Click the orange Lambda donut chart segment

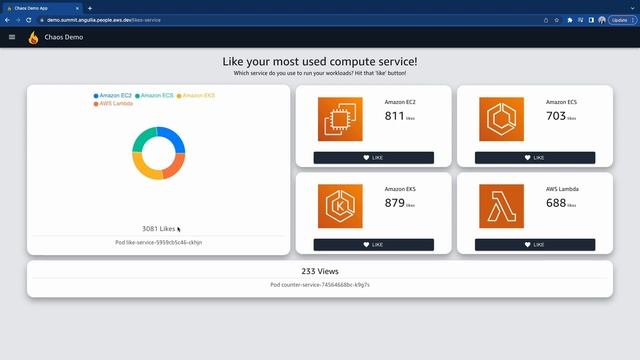tap(175, 167)
